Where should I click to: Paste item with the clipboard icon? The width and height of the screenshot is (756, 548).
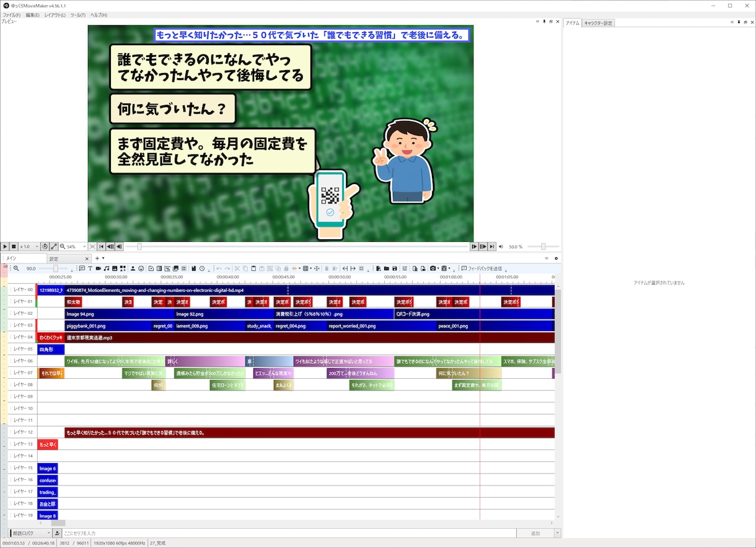253,268
